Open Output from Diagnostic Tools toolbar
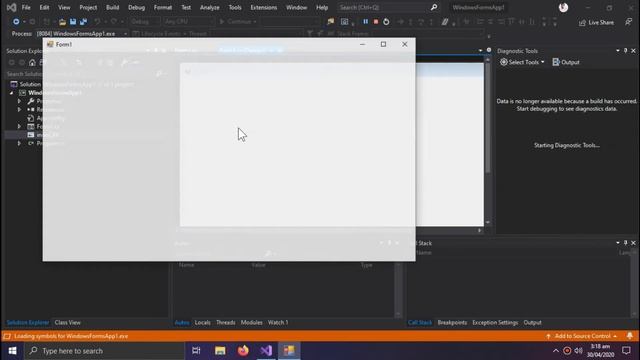The height and width of the screenshot is (360, 640). click(566, 62)
